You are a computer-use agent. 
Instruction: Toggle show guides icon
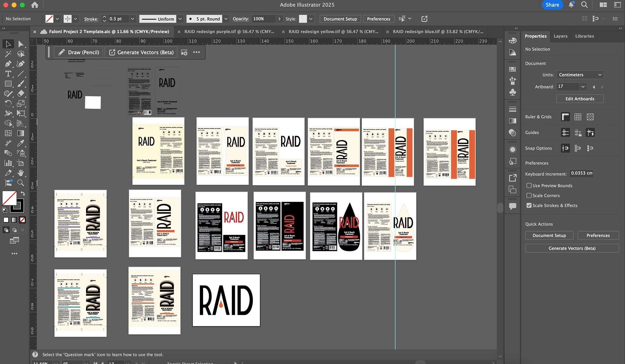565,133
